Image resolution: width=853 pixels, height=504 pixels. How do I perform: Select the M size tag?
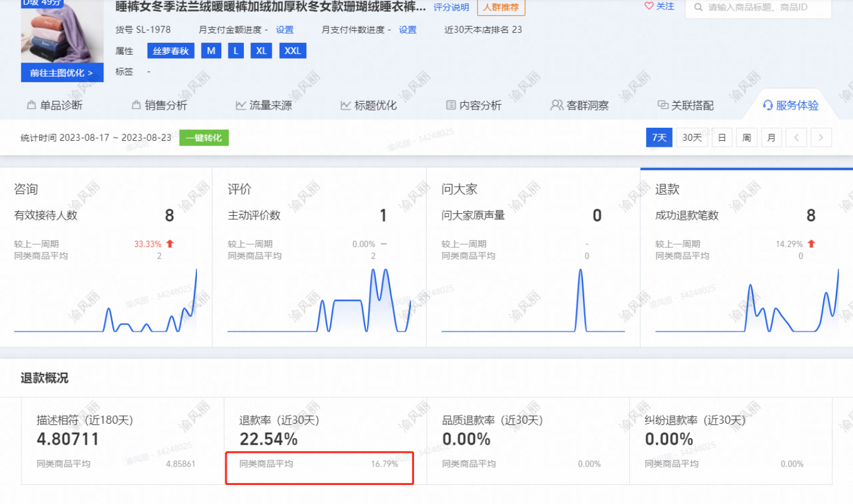pos(211,51)
